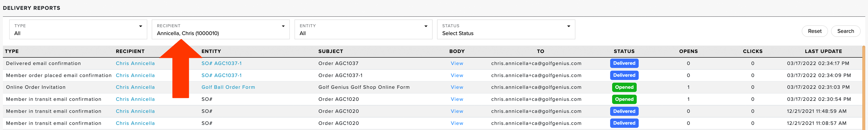
Task: Click the ENTITY column header
Action: 211,51
